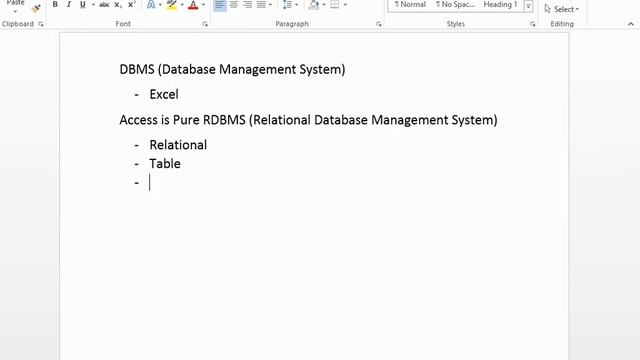640x360 pixels.
Task: Click the Shading paint bucket icon
Action: point(314,4)
